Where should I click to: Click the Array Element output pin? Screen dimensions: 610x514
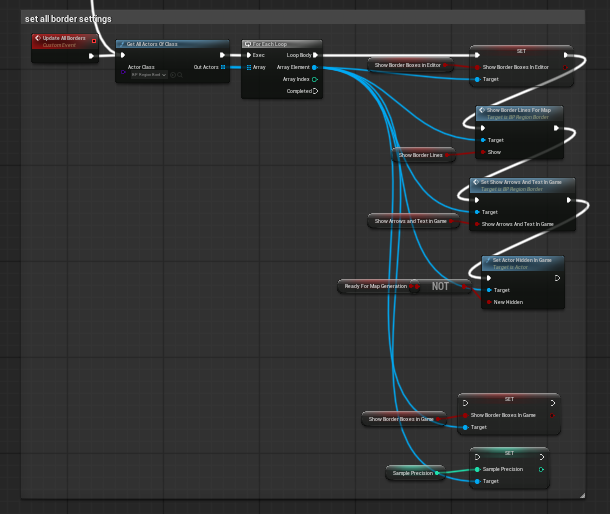[x=315, y=67]
